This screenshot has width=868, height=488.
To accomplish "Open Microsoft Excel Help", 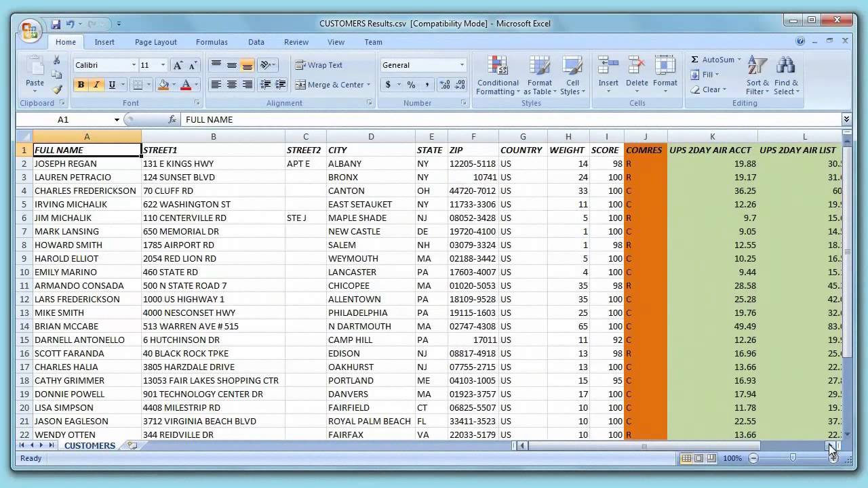I will (800, 41).
